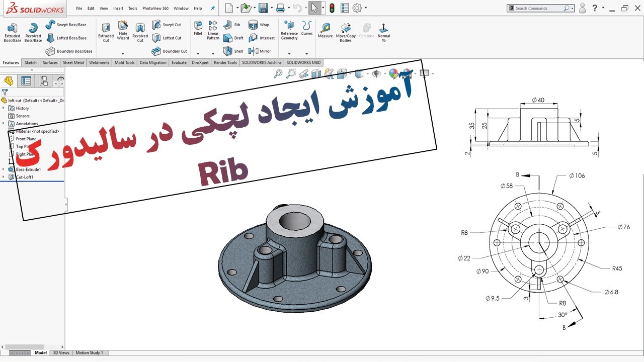Screen dimensions: 644x362
Task: Expand the Extruded Cut group dropdown
Action: 123,54
